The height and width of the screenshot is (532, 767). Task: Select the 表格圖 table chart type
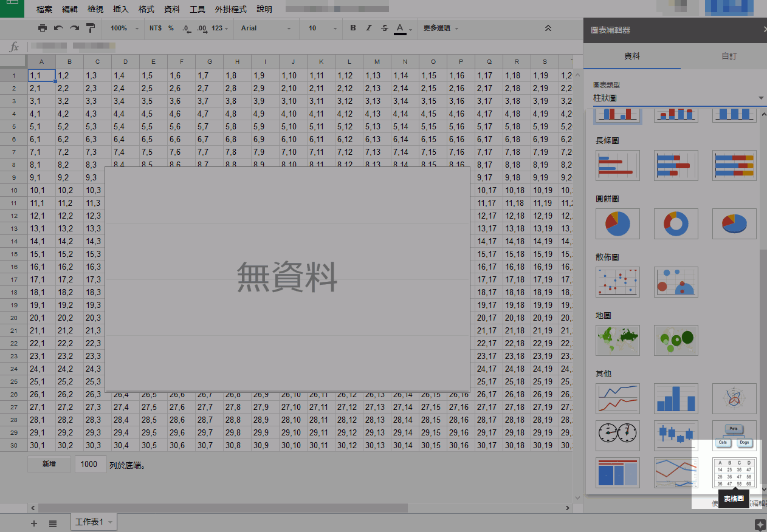coord(734,473)
